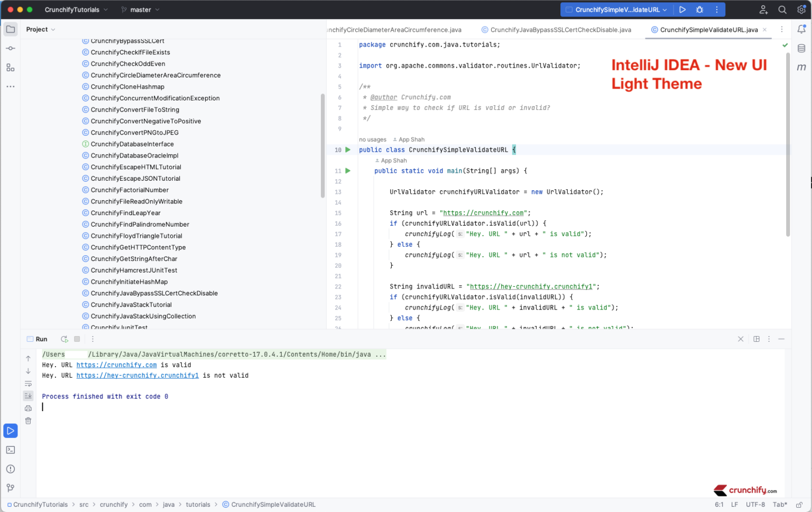The image size is (812, 512).
Task: Open the master branch dropdown
Action: 140,9
